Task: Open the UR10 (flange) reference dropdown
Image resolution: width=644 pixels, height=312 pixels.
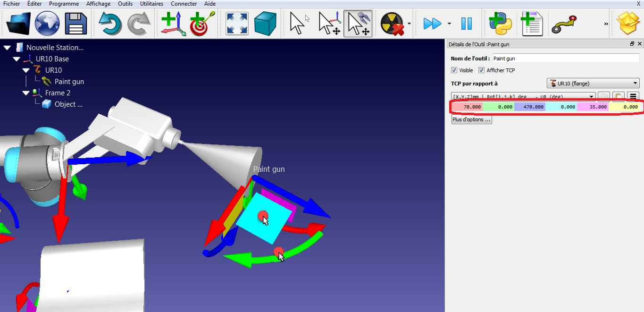Action: (x=593, y=84)
